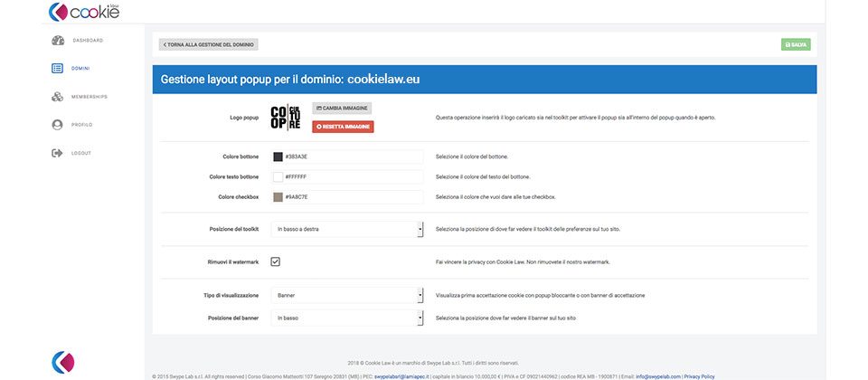Open the Profilo user icon
Screen dimensions: 868x380
tap(57, 125)
